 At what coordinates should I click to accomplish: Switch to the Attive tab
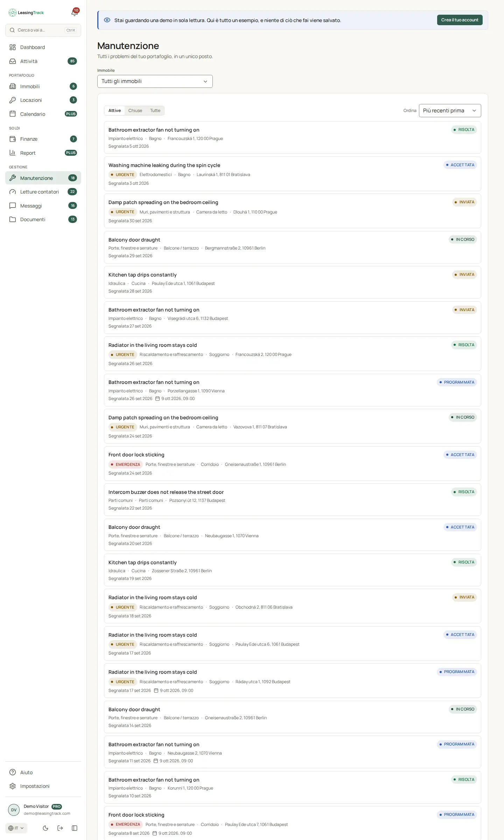(114, 111)
